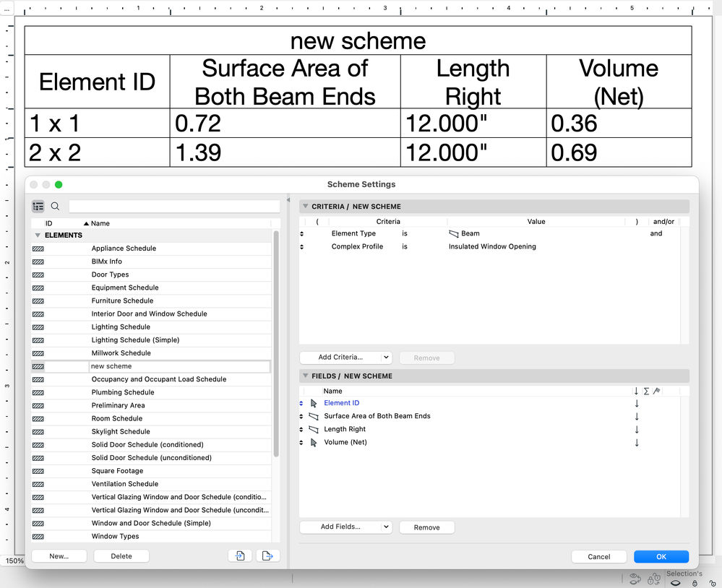The image size is (722, 588).
Task: Open the Add Fields dropdown arrow
Action: click(x=386, y=527)
